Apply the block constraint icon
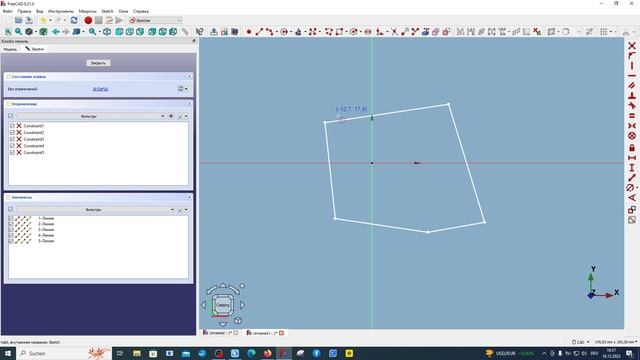The image size is (640, 360). tap(632, 136)
